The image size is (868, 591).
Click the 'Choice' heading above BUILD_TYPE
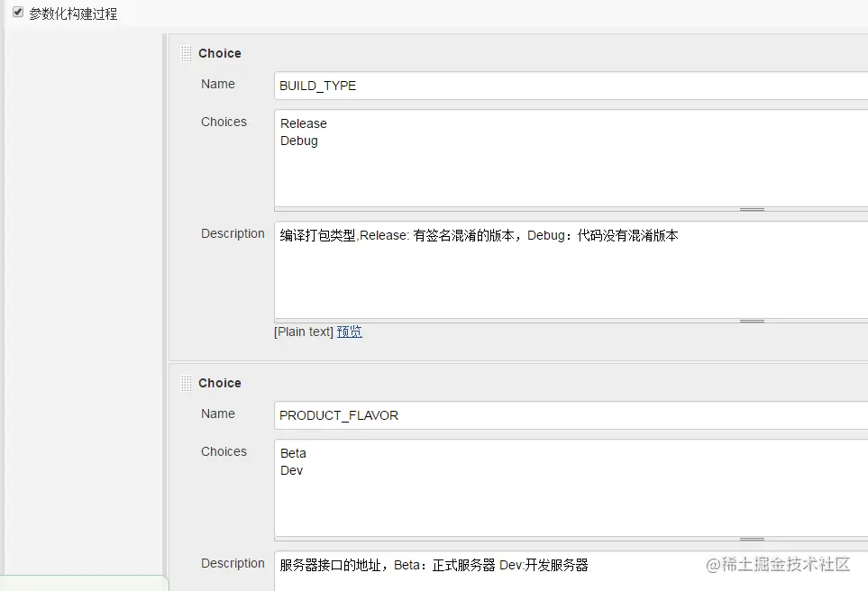[x=220, y=53]
